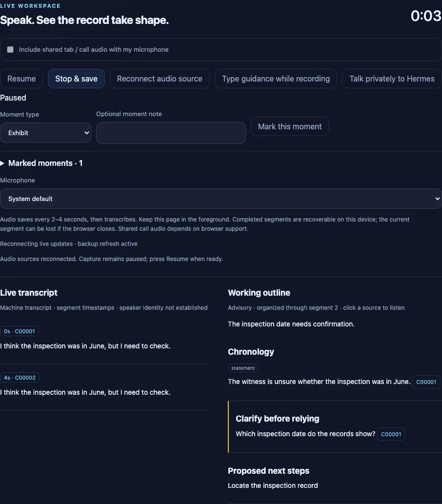Click the Live transcript heading
The image size is (442, 504).
29,293
